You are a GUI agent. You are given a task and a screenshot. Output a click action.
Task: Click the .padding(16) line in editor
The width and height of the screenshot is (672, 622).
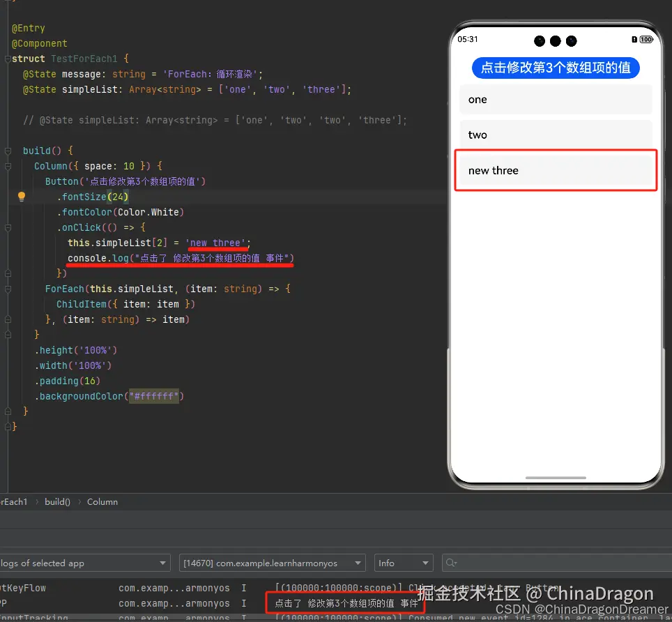click(x=68, y=381)
